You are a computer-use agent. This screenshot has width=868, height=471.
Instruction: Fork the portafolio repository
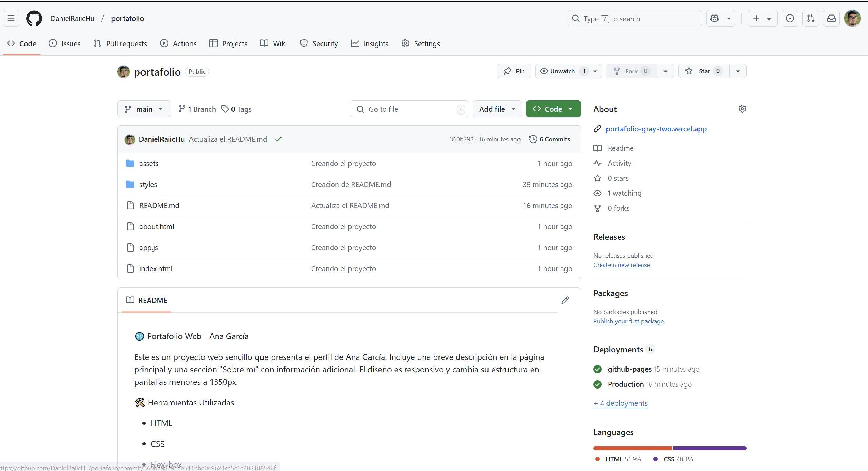631,71
